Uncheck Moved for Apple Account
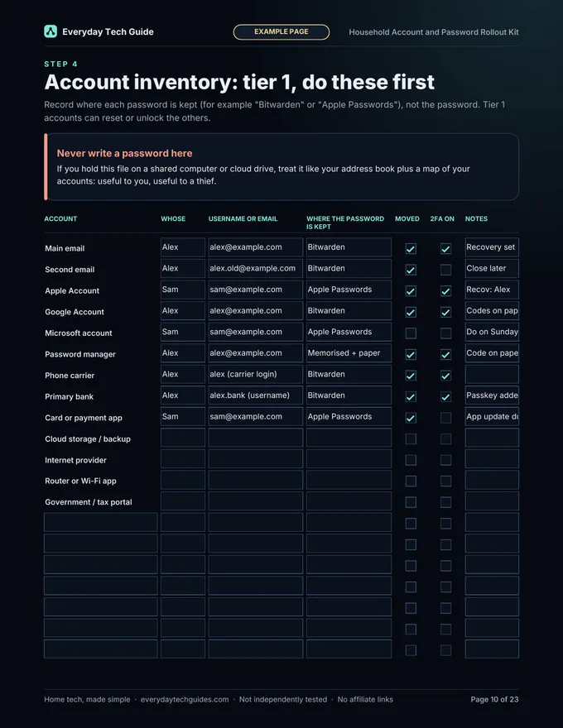The width and height of the screenshot is (563, 728). tap(411, 291)
